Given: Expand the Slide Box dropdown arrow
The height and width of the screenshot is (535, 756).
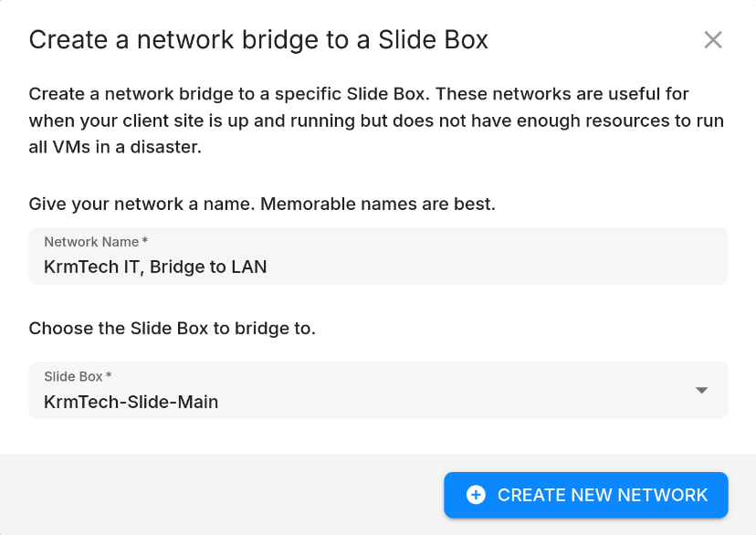Looking at the screenshot, I should [701, 391].
